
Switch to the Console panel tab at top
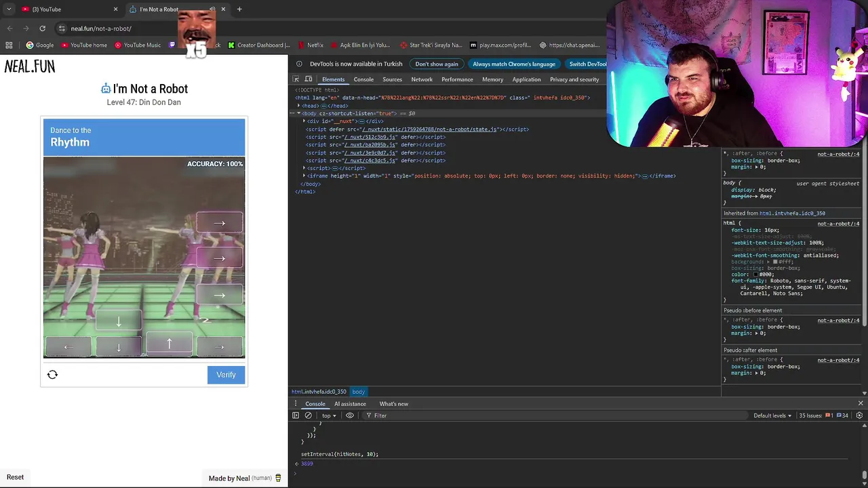[x=363, y=79]
